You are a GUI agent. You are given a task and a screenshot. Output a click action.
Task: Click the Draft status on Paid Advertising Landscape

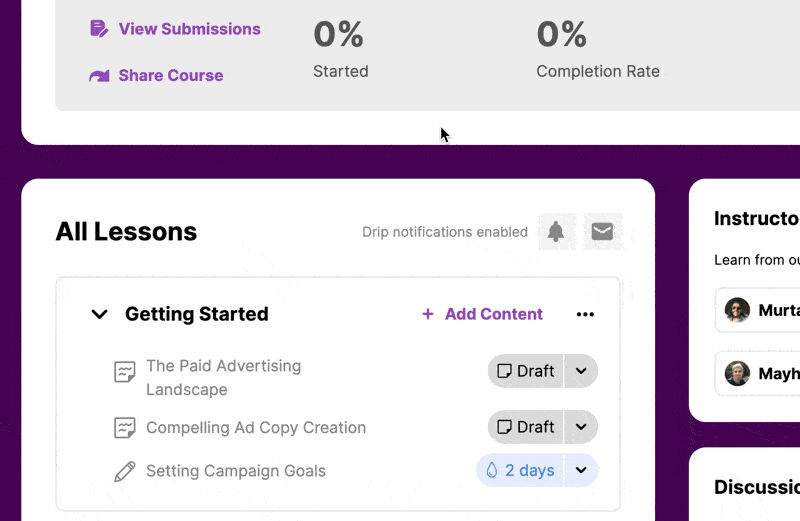[526, 371]
